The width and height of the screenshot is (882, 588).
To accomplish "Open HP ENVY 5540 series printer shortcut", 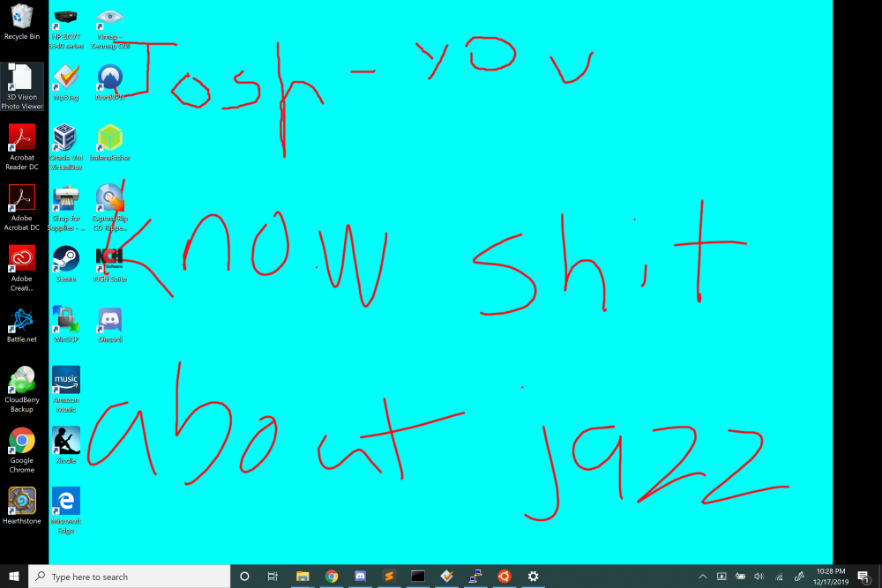I will coord(66,28).
